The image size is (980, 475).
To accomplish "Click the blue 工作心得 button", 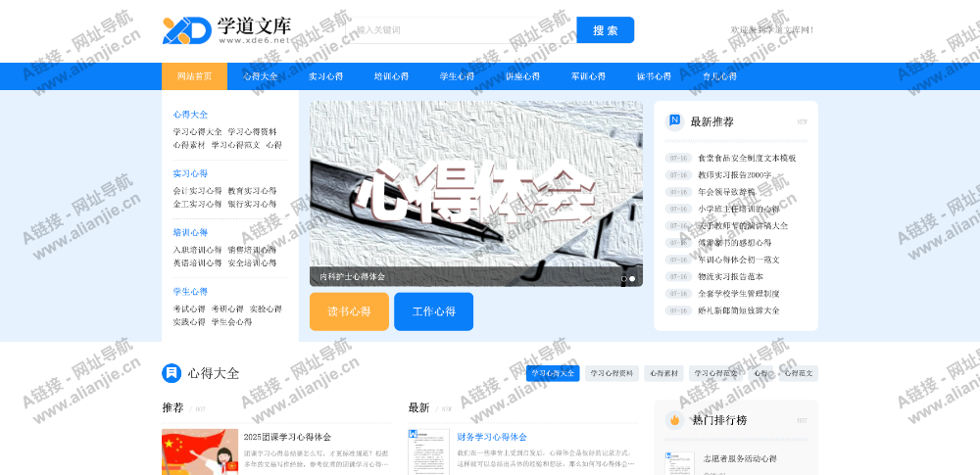I will coord(434,311).
